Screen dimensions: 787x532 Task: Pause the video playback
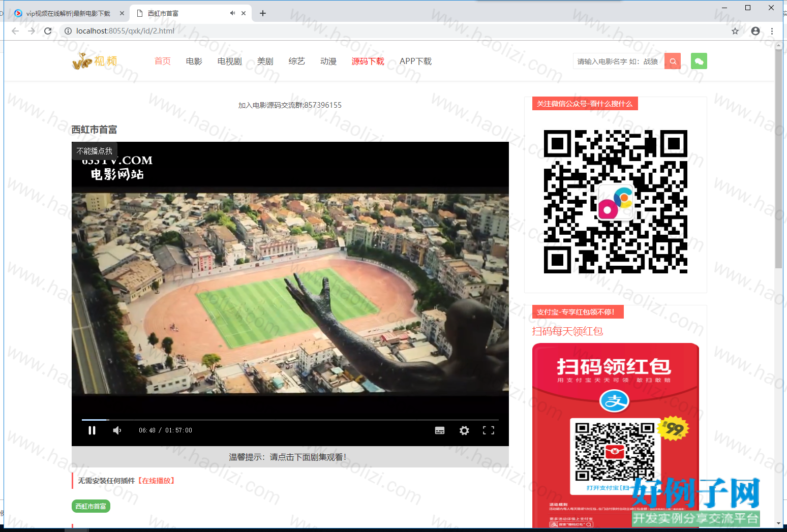(92, 430)
